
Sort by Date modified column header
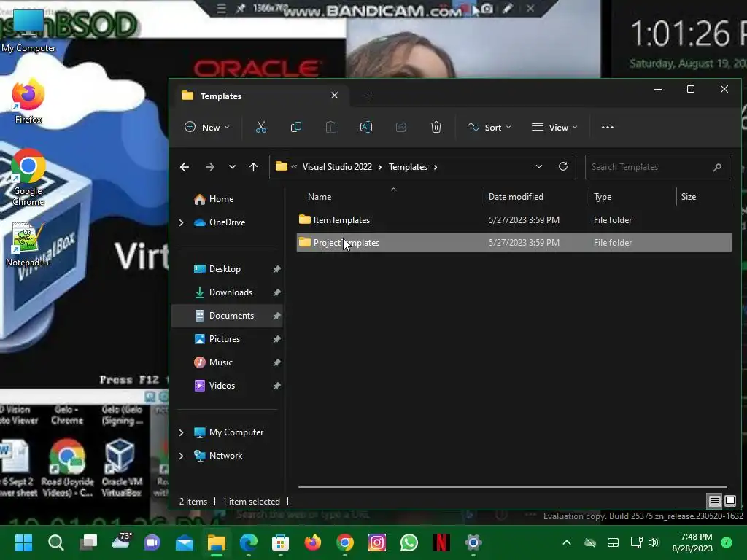tap(516, 197)
